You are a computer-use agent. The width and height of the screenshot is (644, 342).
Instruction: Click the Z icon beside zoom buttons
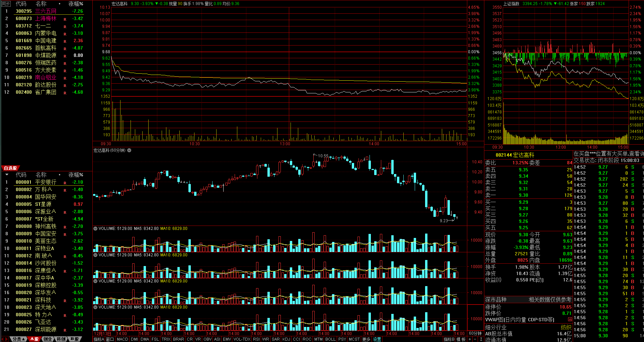pos(481,339)
